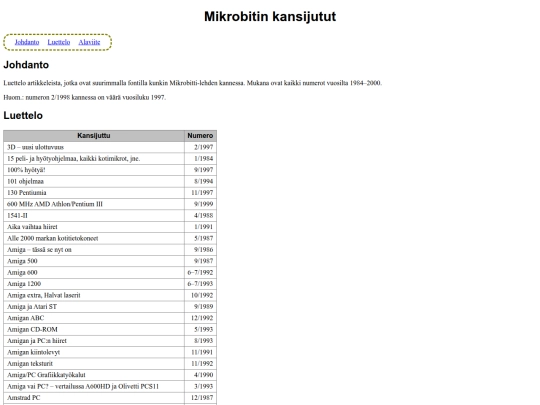The height and width of the screenshot is (405, 540).
Task: Click the 'Amigan ja PC:n hiiret' cell
Action: [94, 341]
